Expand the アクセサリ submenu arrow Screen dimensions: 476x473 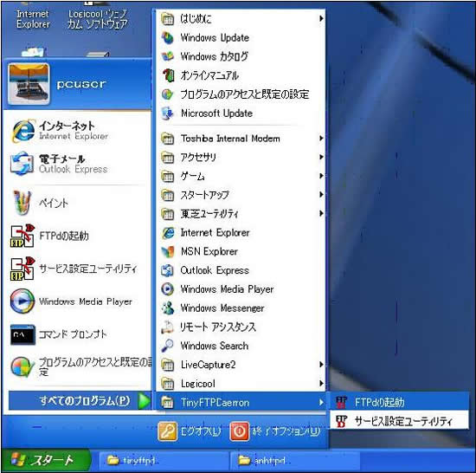pyautogui.click(x=321, y=157)
